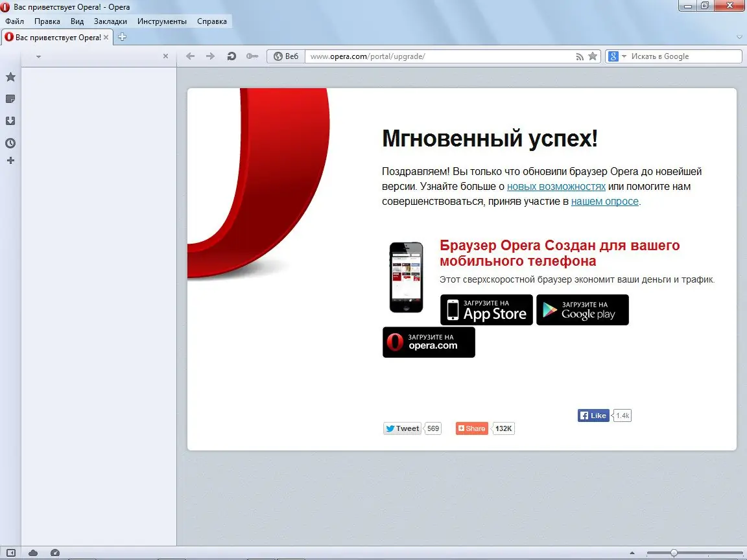Go forward with the forward arrow
Screen dimensions: 747x560
(x=210, y=56)
